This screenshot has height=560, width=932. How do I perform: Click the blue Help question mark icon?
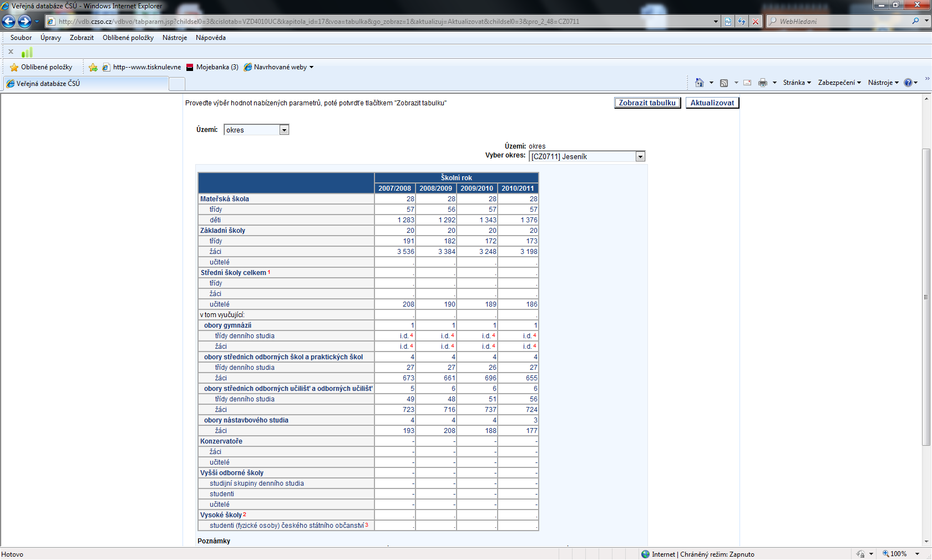click(908, 83)
